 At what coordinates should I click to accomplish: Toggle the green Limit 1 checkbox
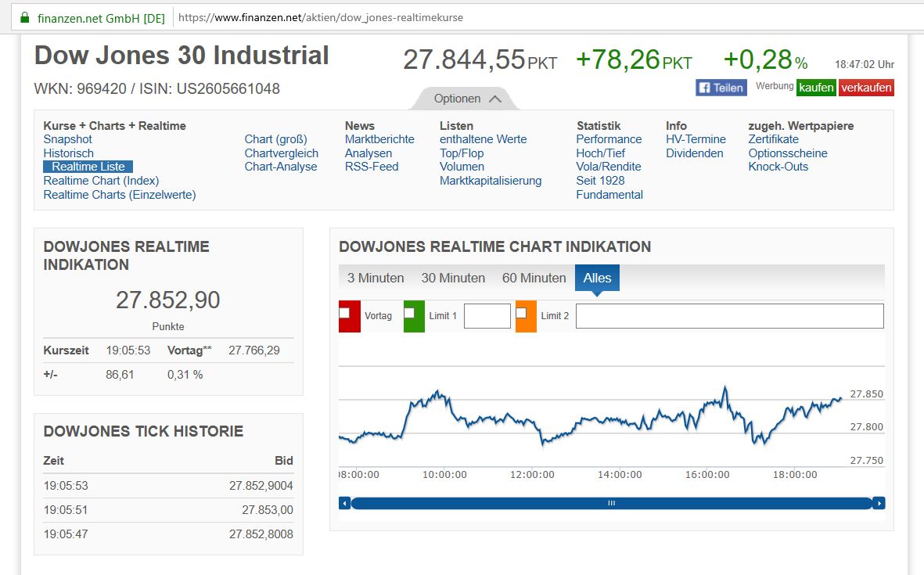[409, 313]
